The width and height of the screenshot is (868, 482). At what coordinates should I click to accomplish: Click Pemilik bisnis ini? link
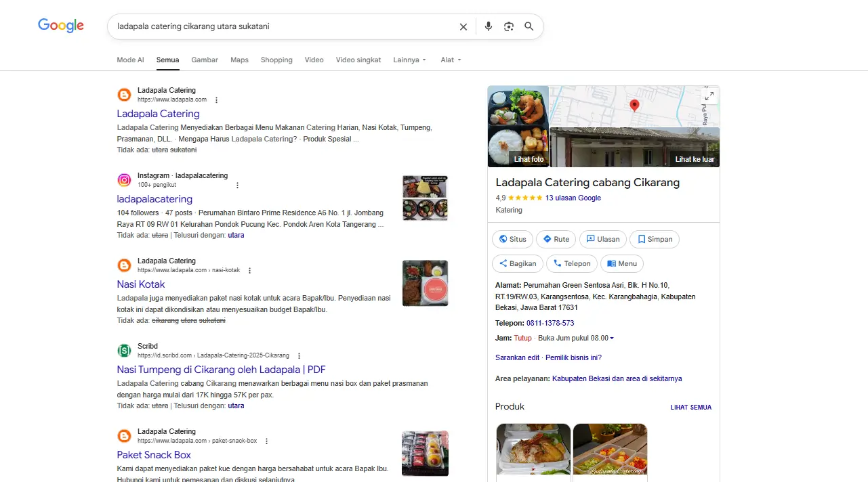click(573, 357)
